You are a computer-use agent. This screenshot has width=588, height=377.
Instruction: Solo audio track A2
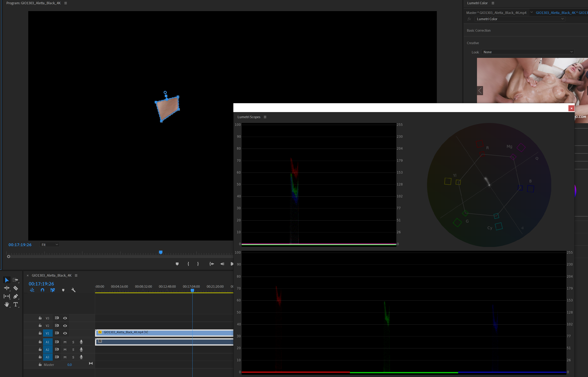(x=73, y=350)
